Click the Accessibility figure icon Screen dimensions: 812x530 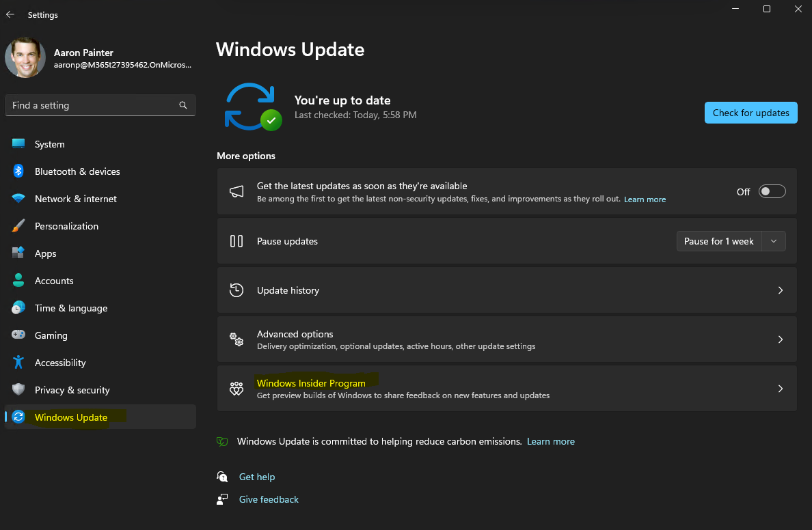click(18, 362)
